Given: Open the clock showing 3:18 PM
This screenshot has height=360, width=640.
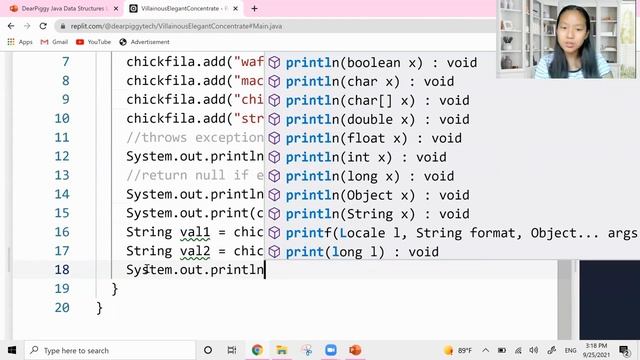Looking at the screenshot, I should [596, 350].
